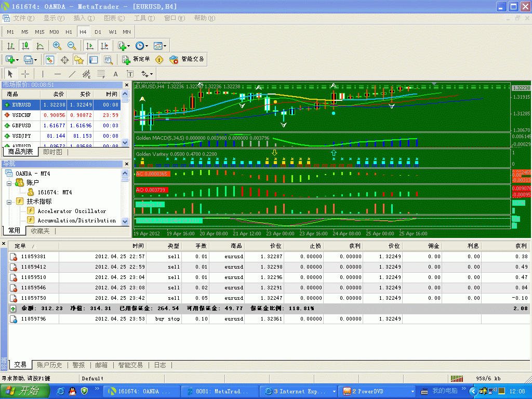Select the Fibonacci retracement tool
Viewport: 532px width, 399px height.
[x=101, y=74]
